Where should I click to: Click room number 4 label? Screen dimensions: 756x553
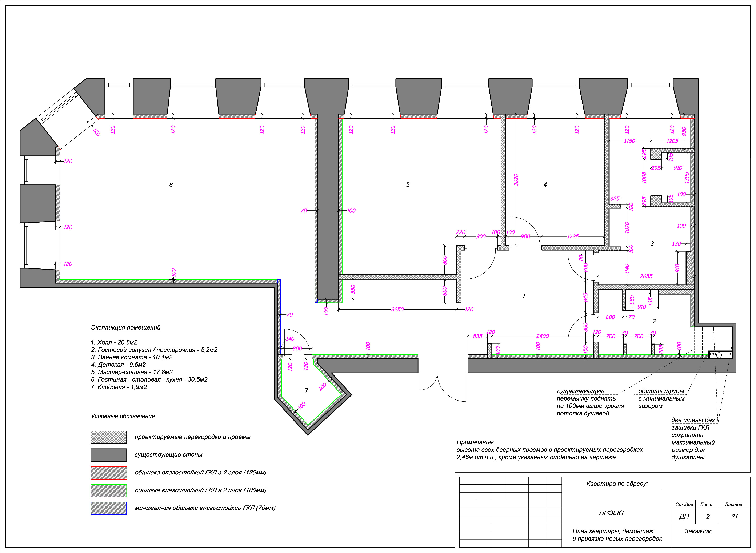545,185
